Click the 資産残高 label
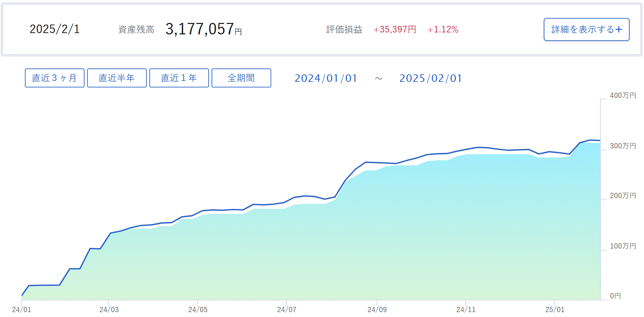The width and height of the screenshot is (644, 317). [x=136, y=29]
